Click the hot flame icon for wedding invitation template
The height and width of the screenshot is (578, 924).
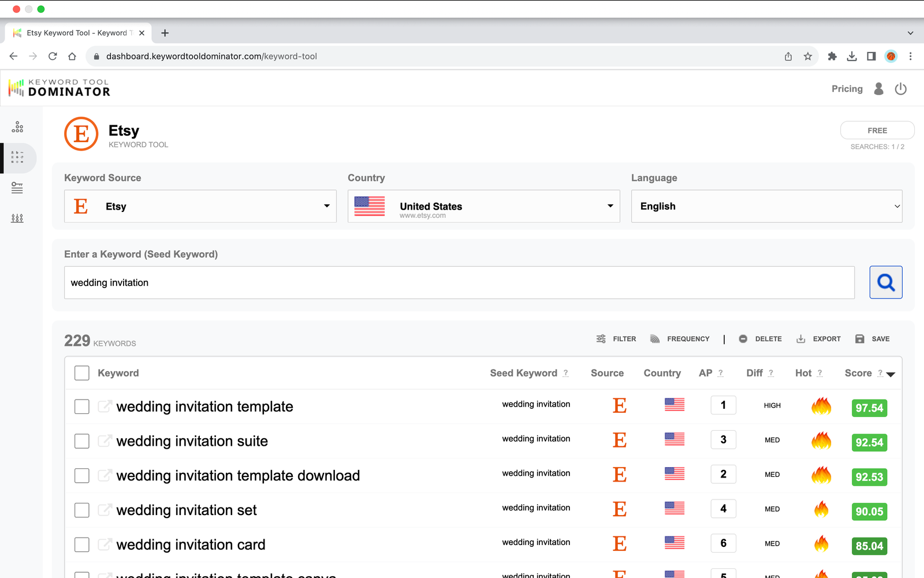pyautogui.click(x=821, y=406)
